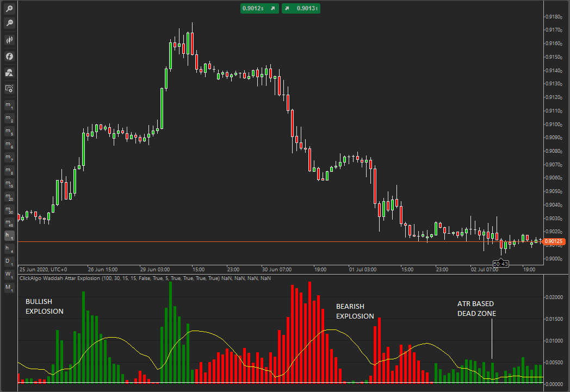The image size is (570, 392).
Task: Open the chart settings icon
Action: point(9,88)
